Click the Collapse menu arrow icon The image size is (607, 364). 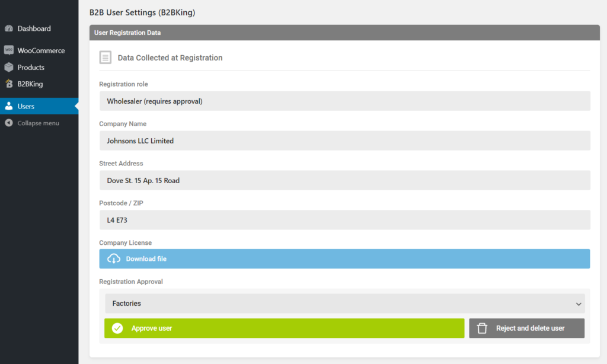8,123
